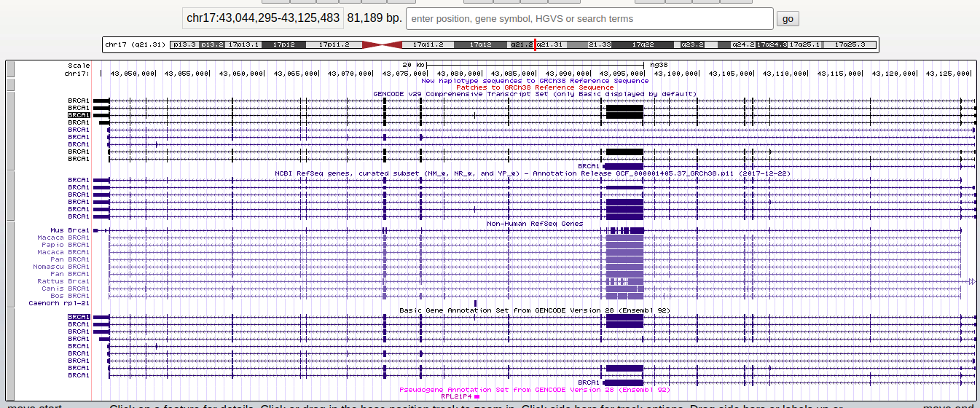Select the 21.33 band on the ideogram
Image resolution: width=980 pixels, height=408 pixels.
point(600,44)
